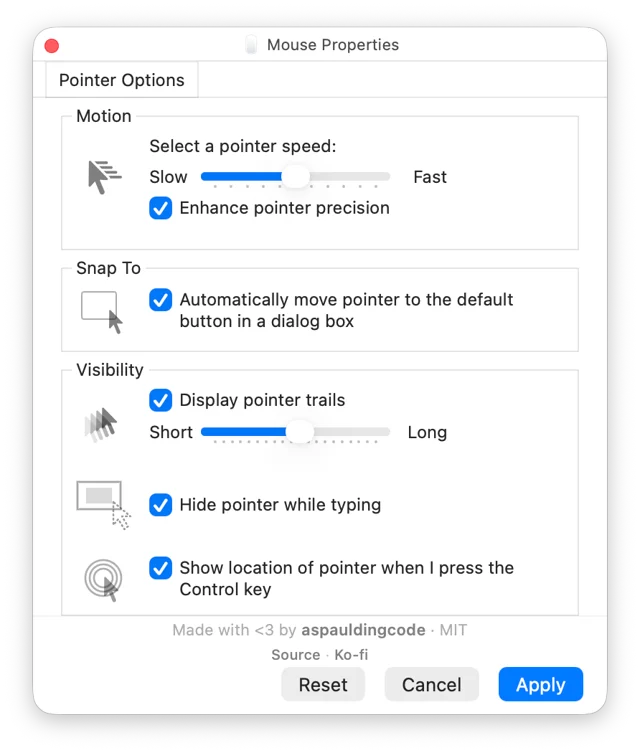Click the Snap To dialog pointer icon
The image size is (640, 753).
pos(102,312)
